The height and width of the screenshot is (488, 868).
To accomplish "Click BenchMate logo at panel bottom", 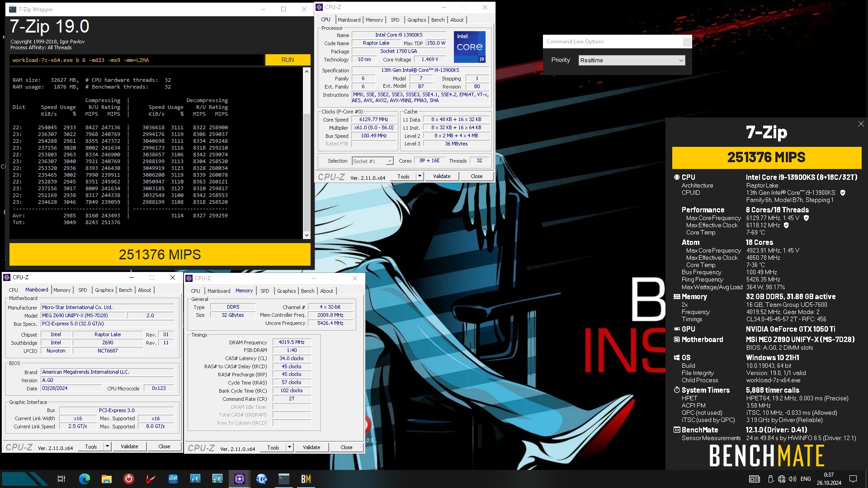I will [x=767, y=455].
